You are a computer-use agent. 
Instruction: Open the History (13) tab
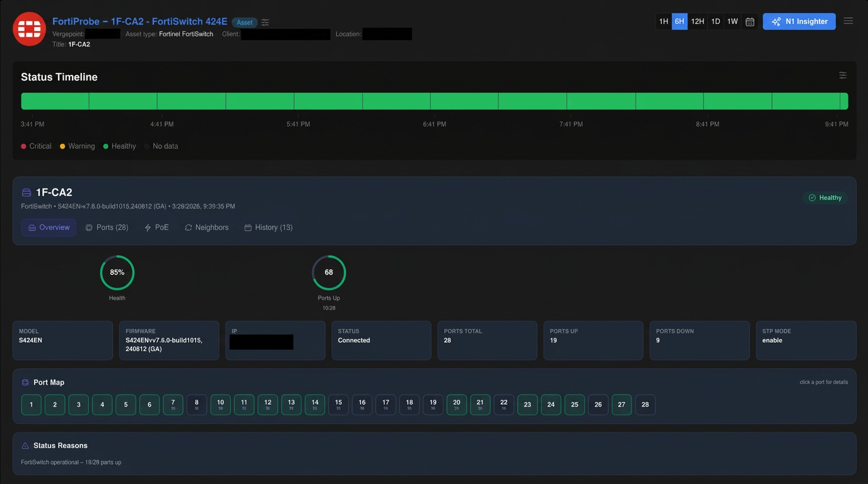tap(269, 228)
